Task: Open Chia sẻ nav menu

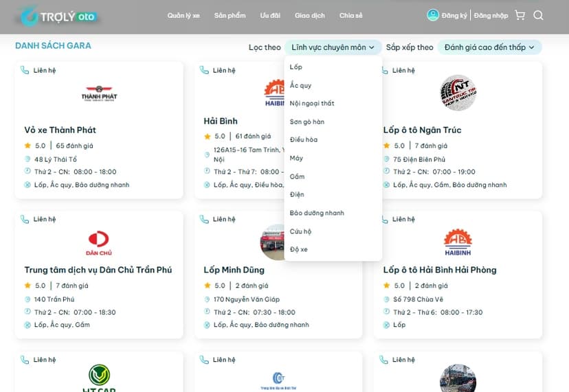Action: click(350, 16)
